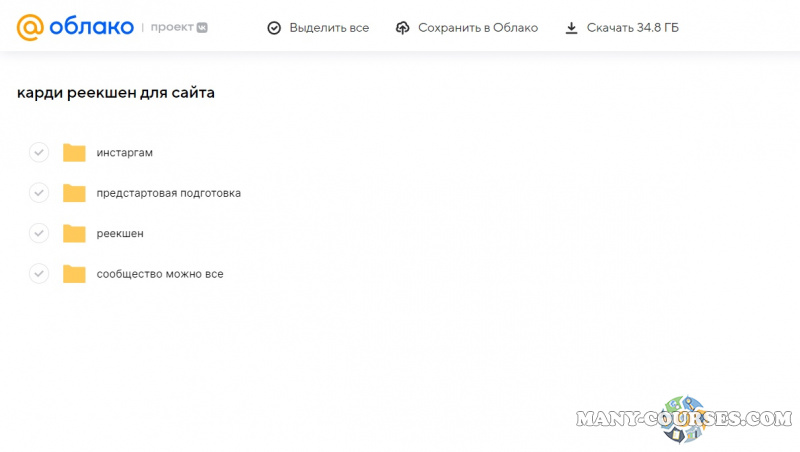Click the orange @ logo icon
Viewport: 800px width, 452px height.
(30, 28)
